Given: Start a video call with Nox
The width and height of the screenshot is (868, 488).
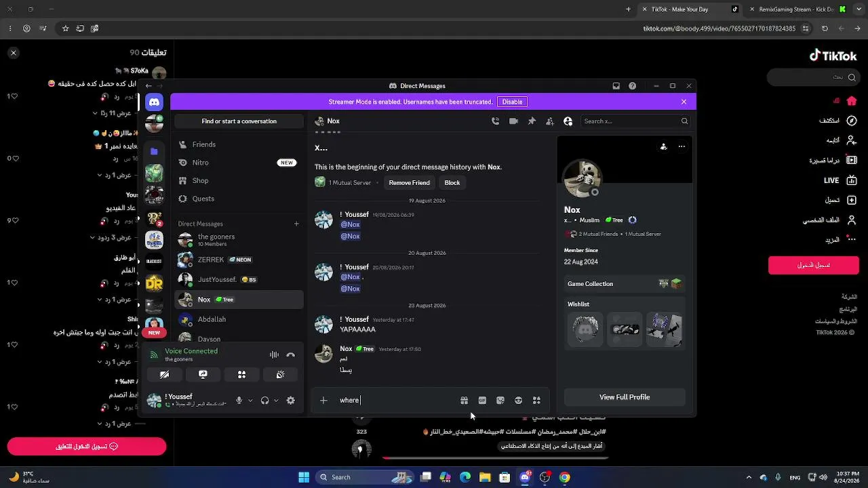Looking at the screenshot, I should pyautogui.click(x=513, y=121).
